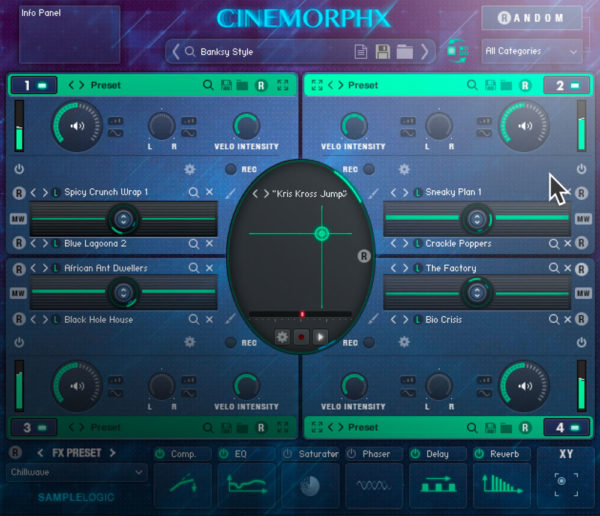Toggle core 1 power button
The image size is (600, 516).
click(19, 169)
